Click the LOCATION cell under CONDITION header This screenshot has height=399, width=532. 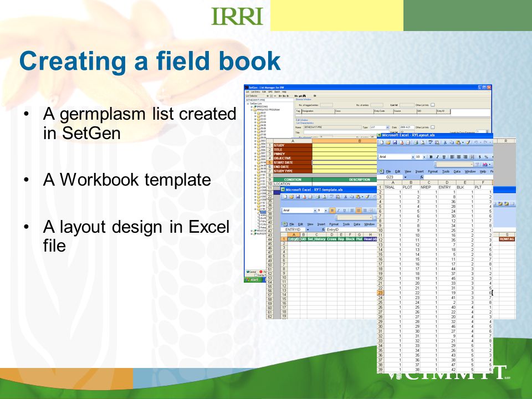pyautogui.click(x=293, y=184)
